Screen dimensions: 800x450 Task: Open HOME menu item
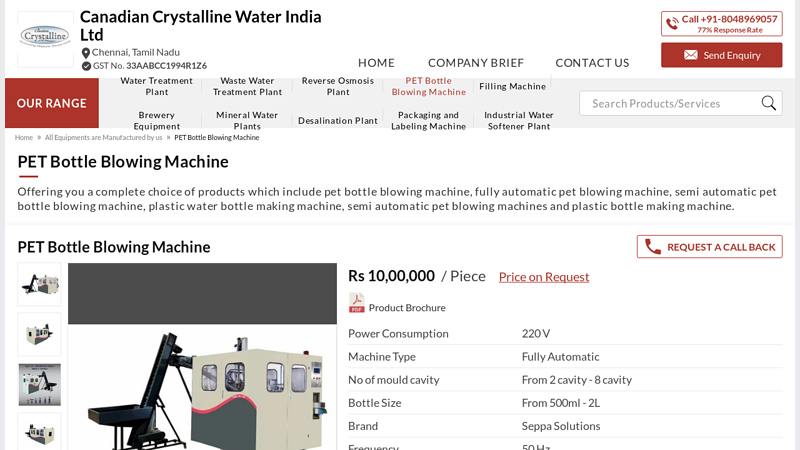coord(376,63)
